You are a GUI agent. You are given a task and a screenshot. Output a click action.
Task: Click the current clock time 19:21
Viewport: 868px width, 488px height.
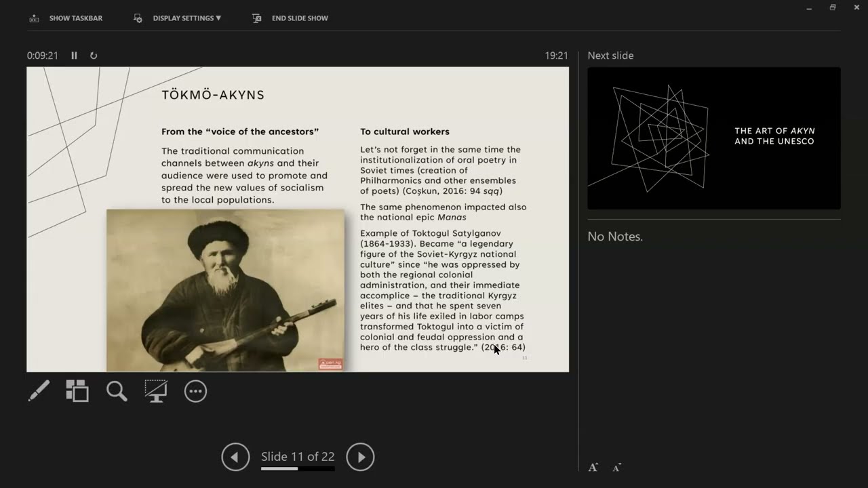pos(557,56)
